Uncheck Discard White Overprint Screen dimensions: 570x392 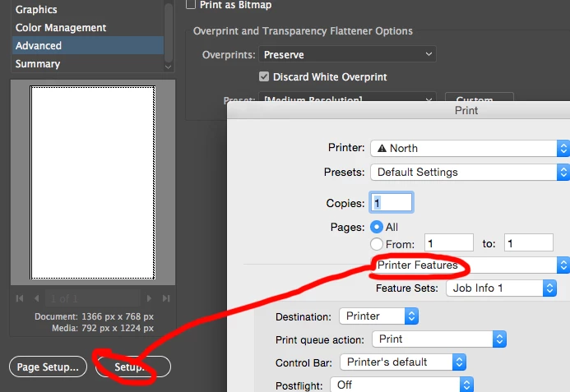pos(264,76)
